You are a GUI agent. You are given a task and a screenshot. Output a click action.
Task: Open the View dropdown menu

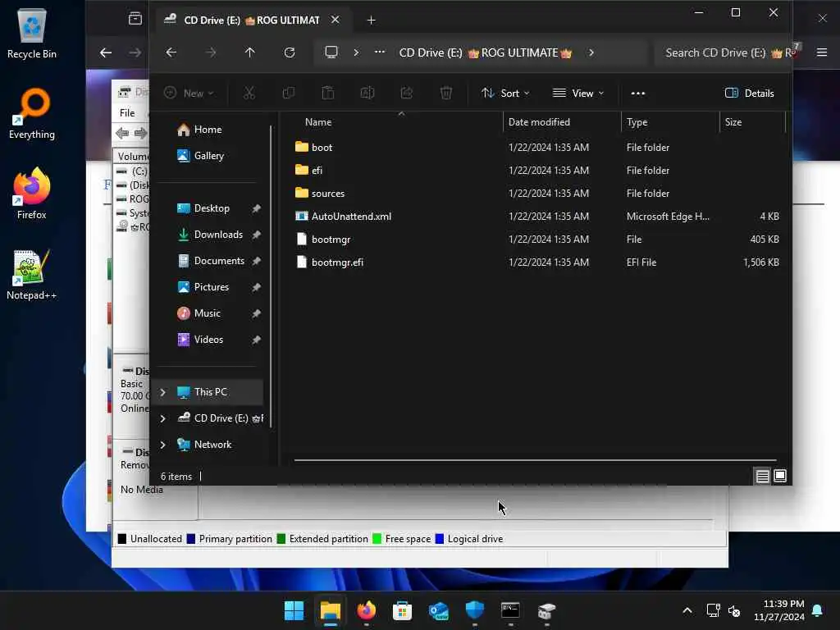point(578,94)
